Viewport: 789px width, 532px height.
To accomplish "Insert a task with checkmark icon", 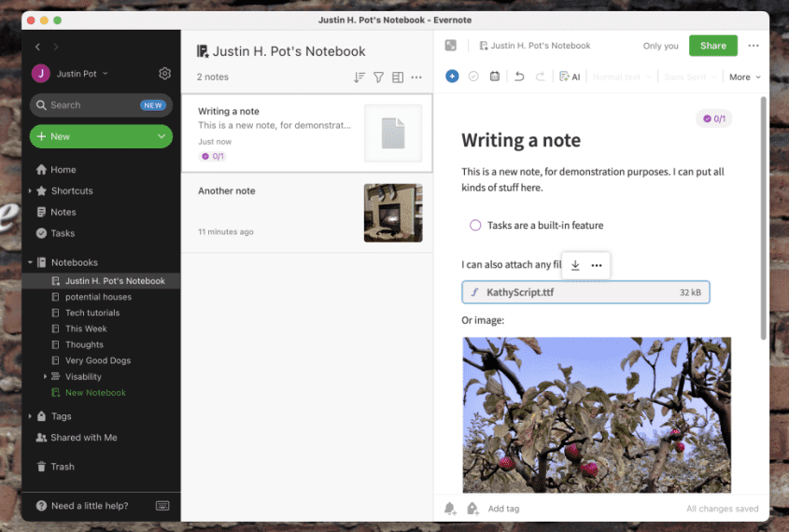I will click(x=473, y=77).
